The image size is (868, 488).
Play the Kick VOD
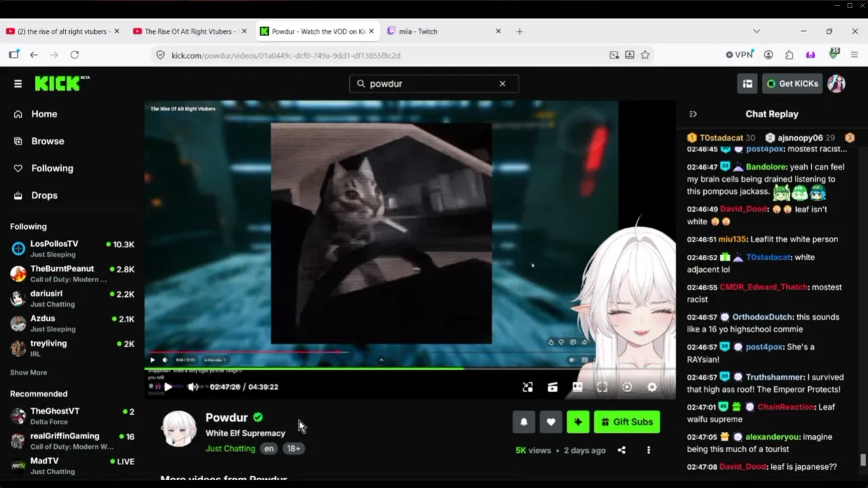(x=168, y=387)
